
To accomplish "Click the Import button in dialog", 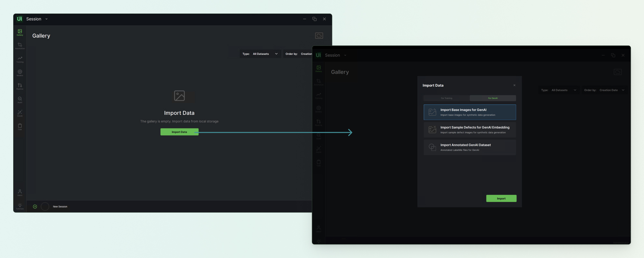I will pyautogui.click(x=501, y=199).
